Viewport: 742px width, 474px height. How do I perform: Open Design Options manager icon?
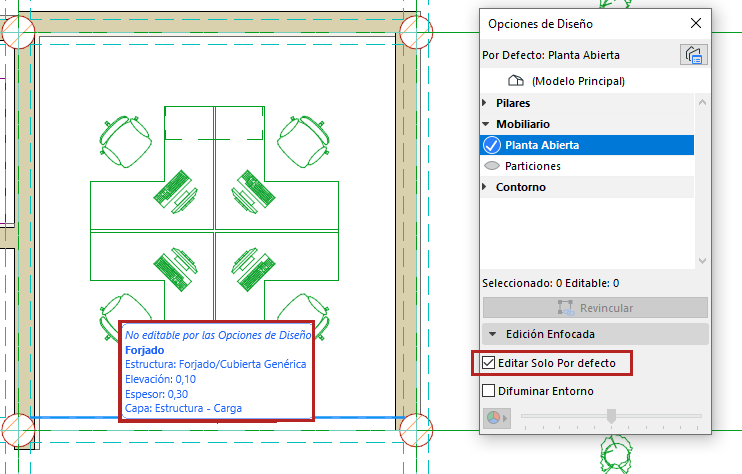pos(694,54)
